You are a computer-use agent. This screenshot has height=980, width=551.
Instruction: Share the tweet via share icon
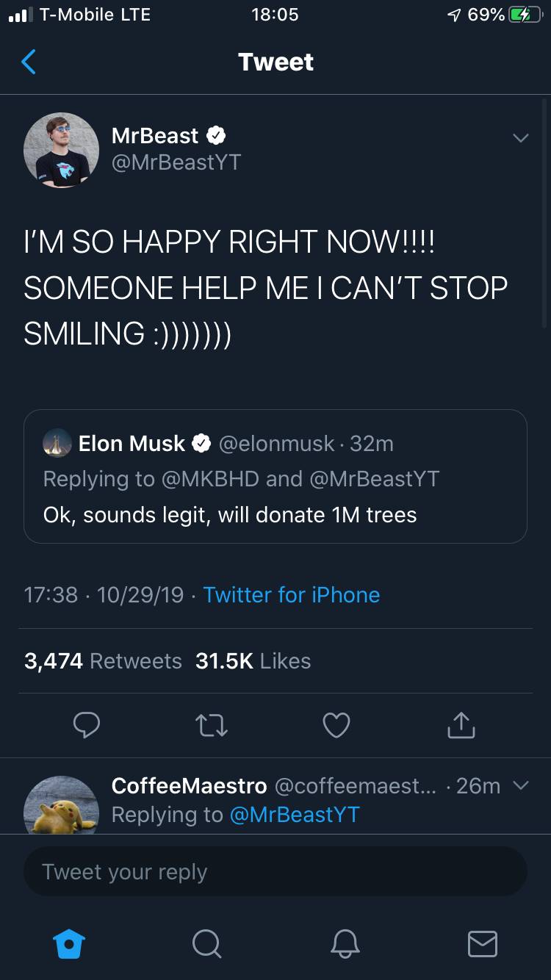tap(461, 725)
